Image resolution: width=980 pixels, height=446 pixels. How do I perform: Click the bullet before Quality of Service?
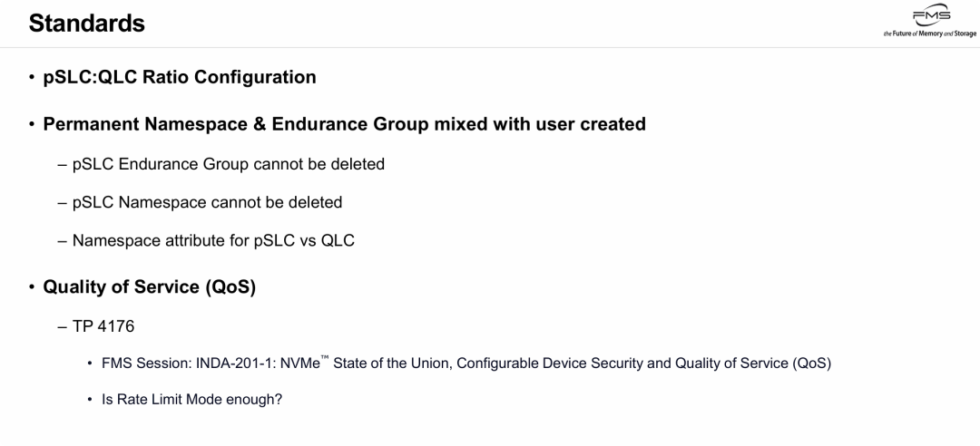coord(32,287)
